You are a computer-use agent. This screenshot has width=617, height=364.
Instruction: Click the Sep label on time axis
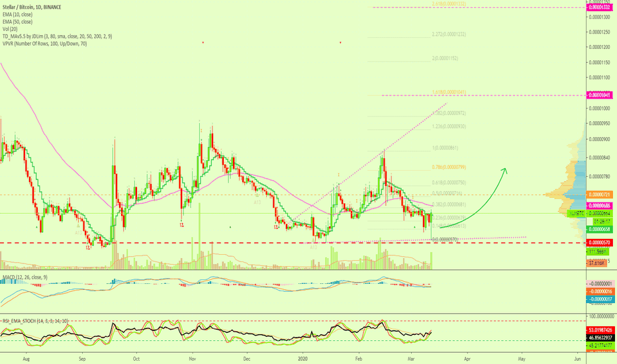click(82, 359)
